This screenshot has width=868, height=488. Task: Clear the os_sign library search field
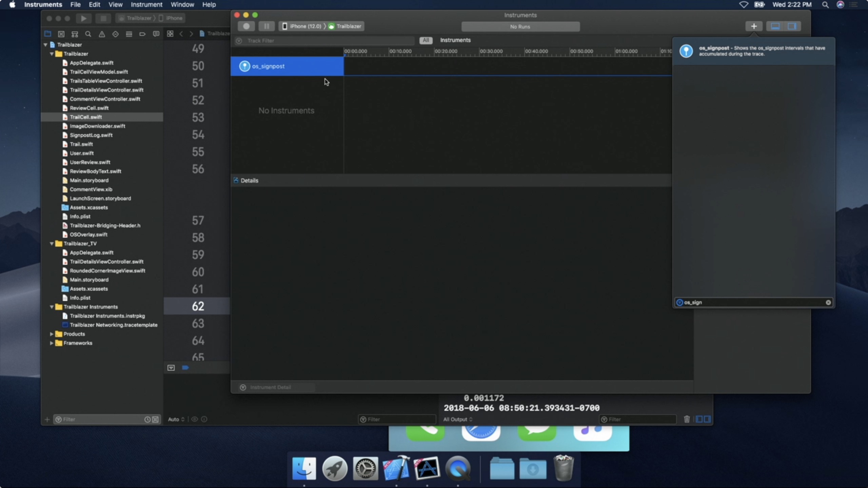point(828,302)
